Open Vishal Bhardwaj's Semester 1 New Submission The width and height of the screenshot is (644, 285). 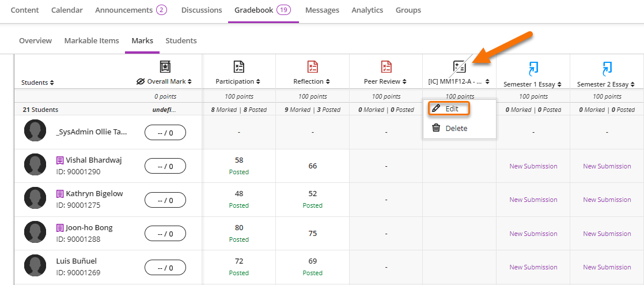pos(533,166)
